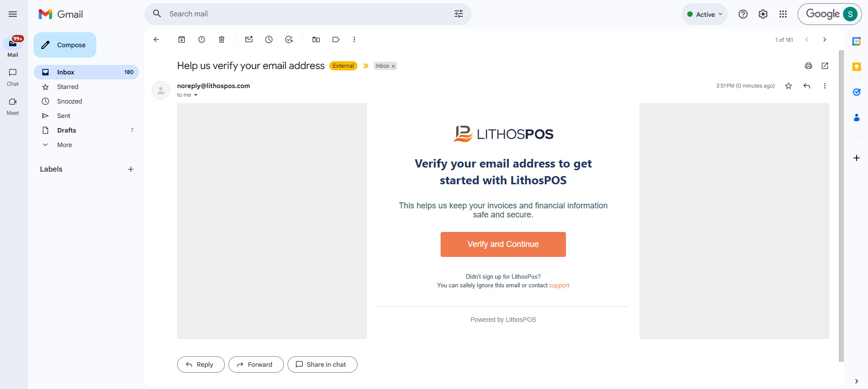
Task: Delete the email using trash icon
Action: point(222,39)
